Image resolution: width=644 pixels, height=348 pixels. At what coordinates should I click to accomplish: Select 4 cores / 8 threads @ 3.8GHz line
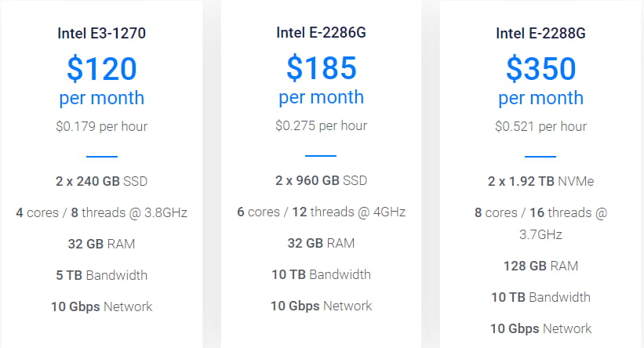101,212
